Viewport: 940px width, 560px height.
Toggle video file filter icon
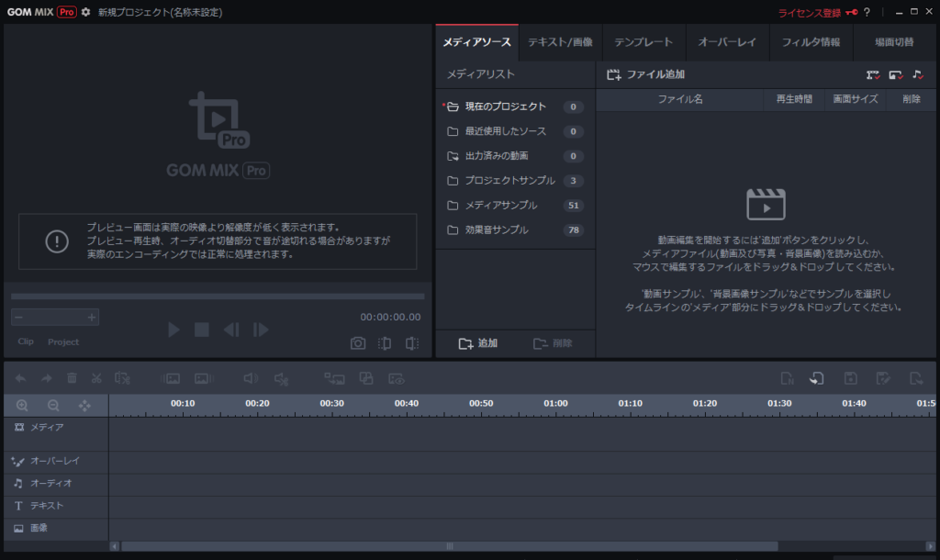pyautogui.click(x=873, y=75)
